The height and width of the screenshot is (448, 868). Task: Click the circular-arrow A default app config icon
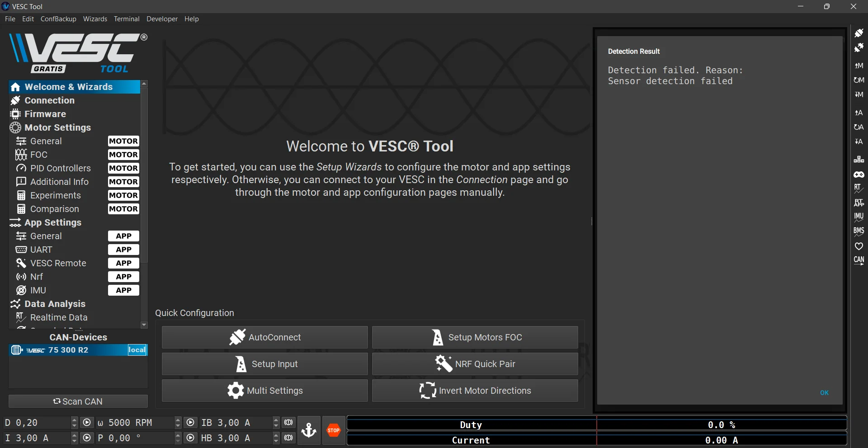tap(859, 127)
